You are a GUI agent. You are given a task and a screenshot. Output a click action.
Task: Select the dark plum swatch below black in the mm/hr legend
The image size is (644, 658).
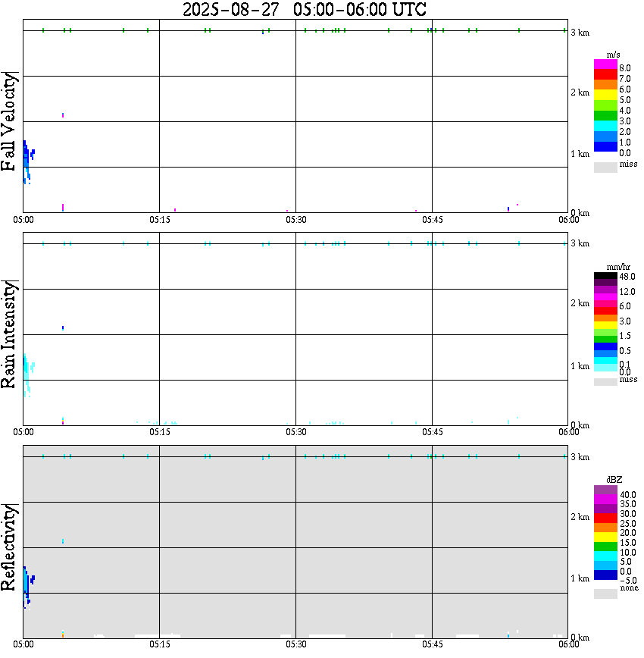click(605, 283)
